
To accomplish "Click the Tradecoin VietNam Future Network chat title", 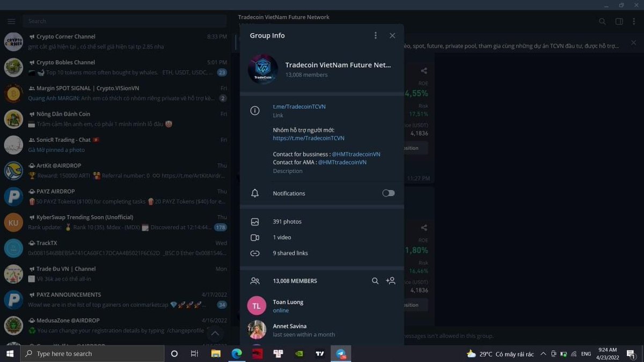I will coord(284,17).
